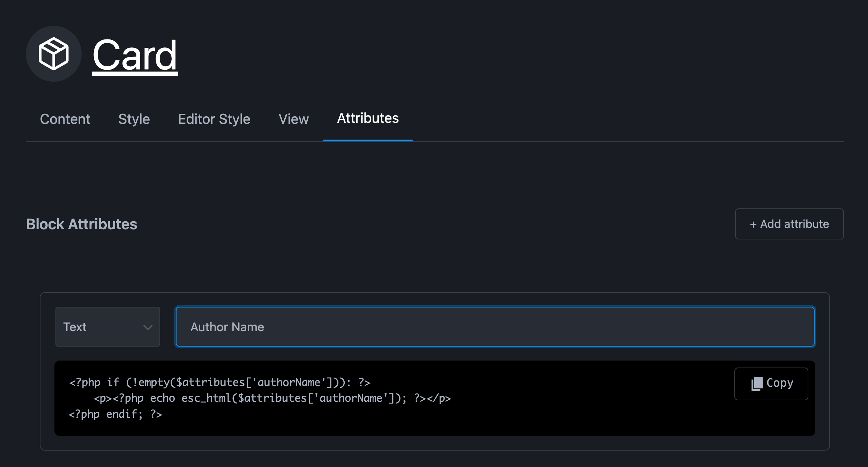Select the Attributes tab

(x=368, y=119)
